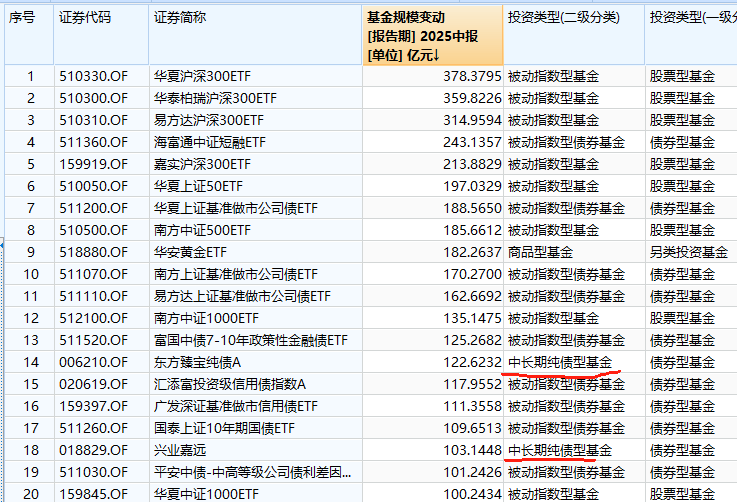Screen dimensions: 737x502
Task: Select security code 511030.OF
Action: click(94, 472)
